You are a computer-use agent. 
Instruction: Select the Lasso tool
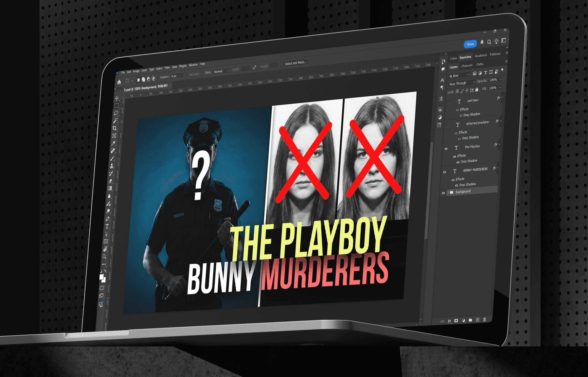(116, 113)
